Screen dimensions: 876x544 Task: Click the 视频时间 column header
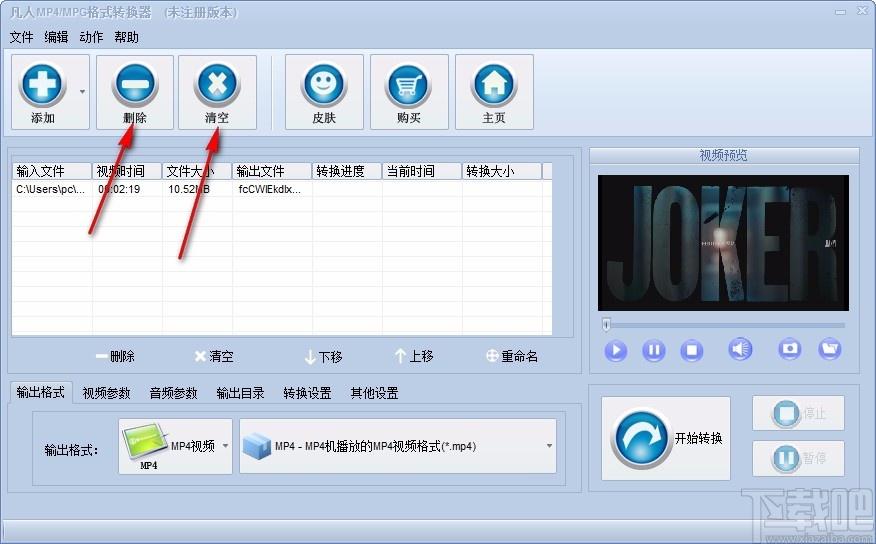(127, 171)
